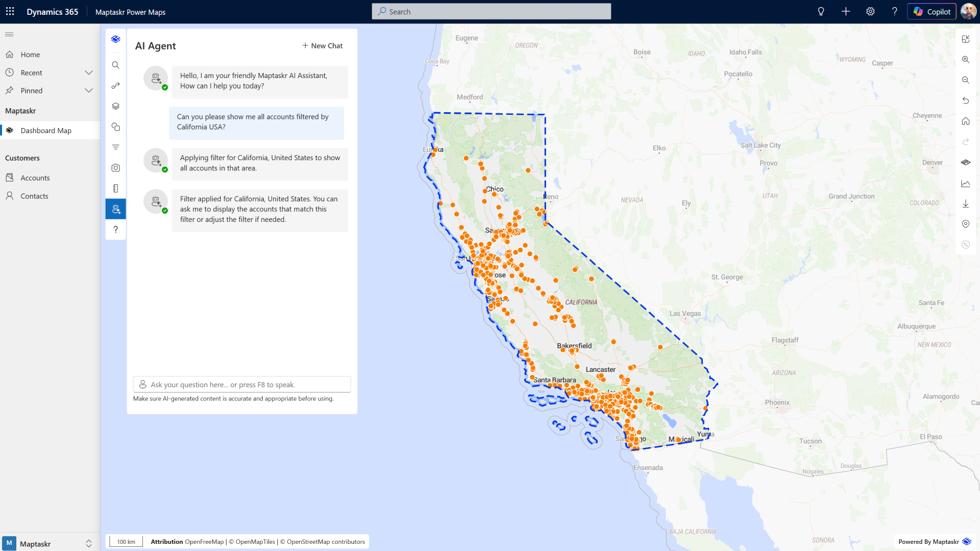Click the camera snapshot icon
This screenshot has width=980, height=551.
coord(116,168)
